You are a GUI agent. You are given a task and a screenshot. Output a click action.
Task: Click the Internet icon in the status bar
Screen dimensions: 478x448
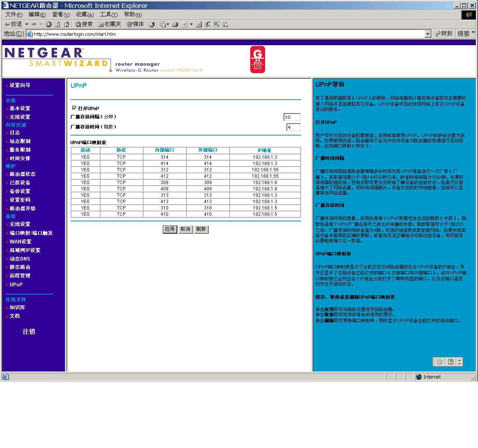pos(419,377)
